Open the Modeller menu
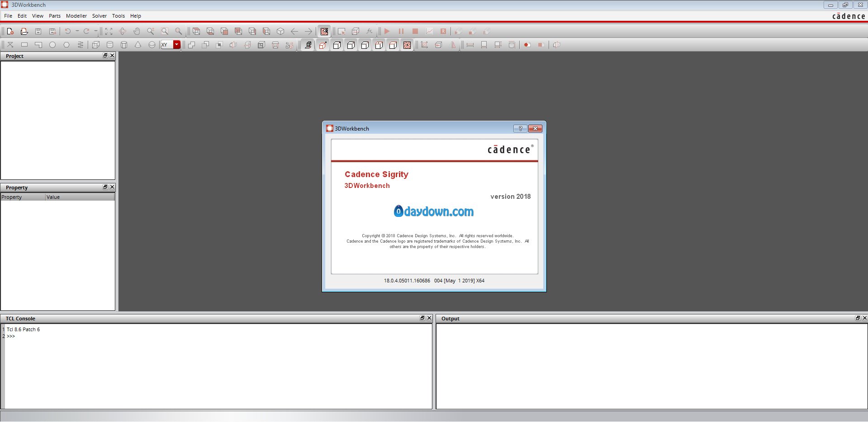 [76, 16]
